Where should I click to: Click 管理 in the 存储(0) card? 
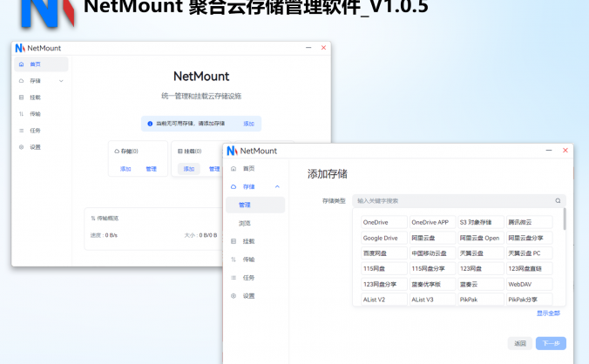tap(151, 169)
